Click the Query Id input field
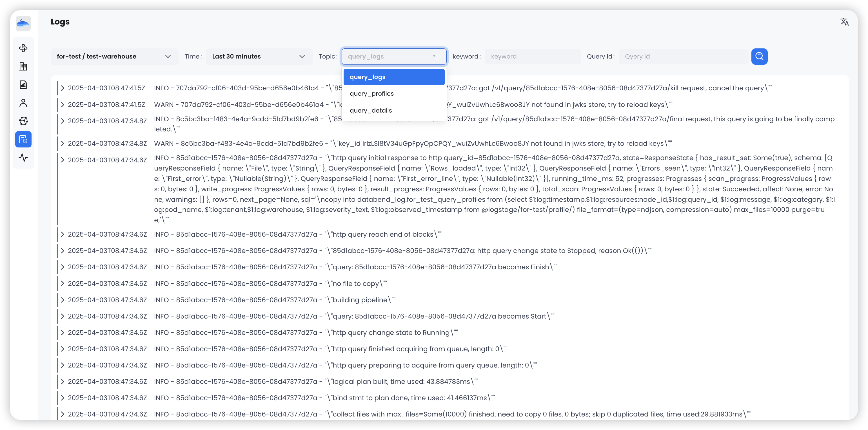Screen dimensions: 868x430 tap(683, 56)
